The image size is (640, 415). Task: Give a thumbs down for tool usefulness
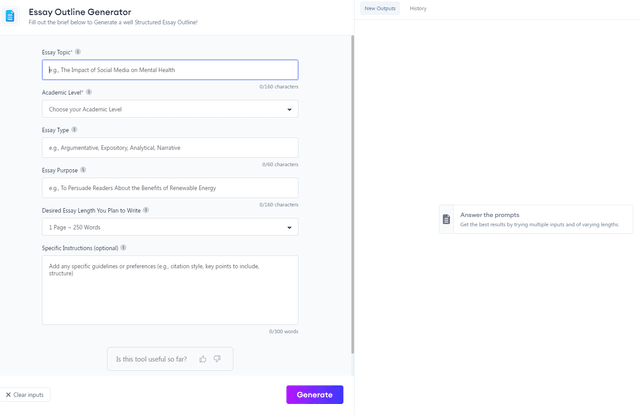click(x=217, y=359)
